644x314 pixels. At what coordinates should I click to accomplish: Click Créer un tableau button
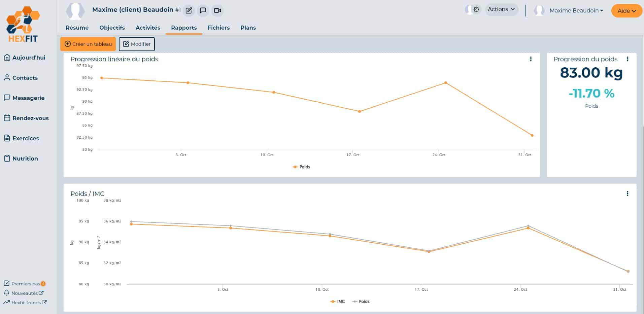88,44
